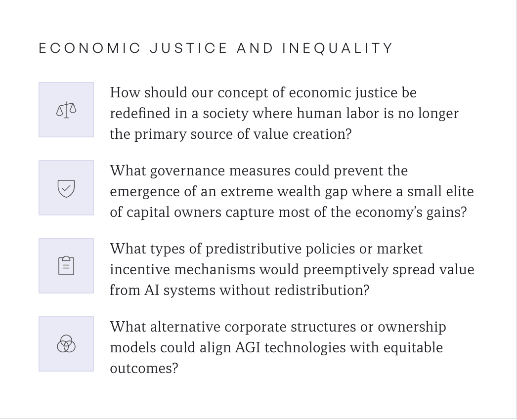The image size is (517, 420).
Task: Click the line 'redefined in a society where human labor'
Action: (x=284, y=113)
